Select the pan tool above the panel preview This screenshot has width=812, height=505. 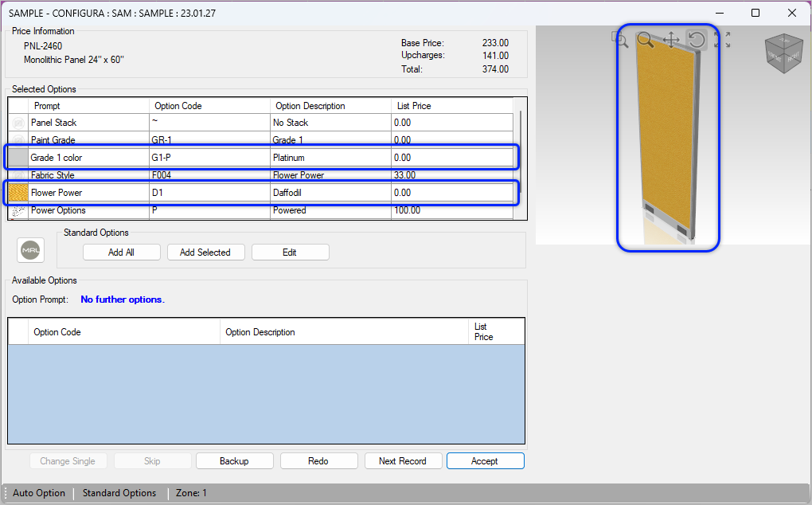click(x=671, y=40)
